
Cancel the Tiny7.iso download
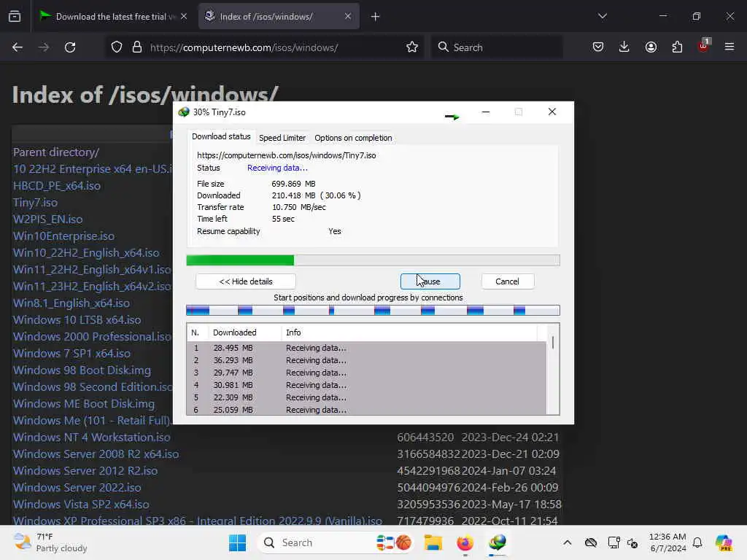click(x=508, y=281)
